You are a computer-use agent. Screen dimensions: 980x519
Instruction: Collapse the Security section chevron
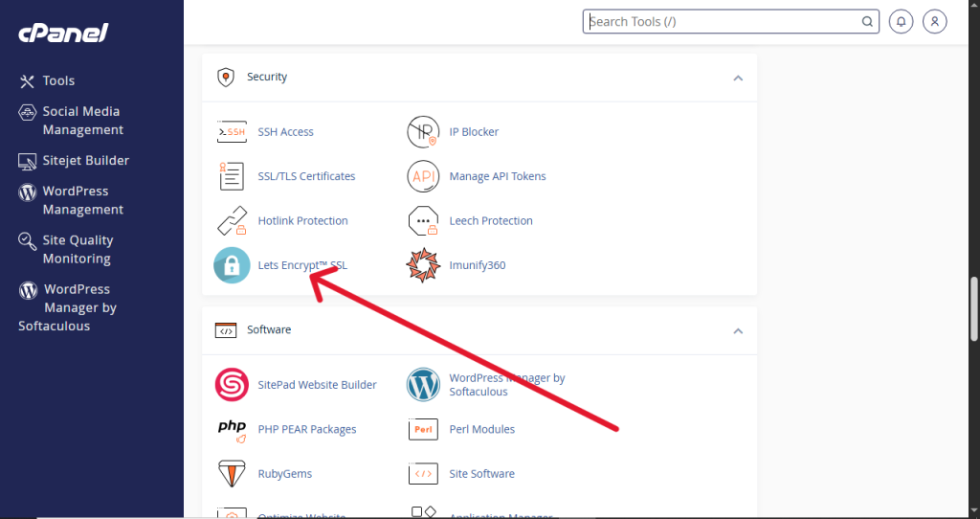pyautogui.click(x=738, y=79)
